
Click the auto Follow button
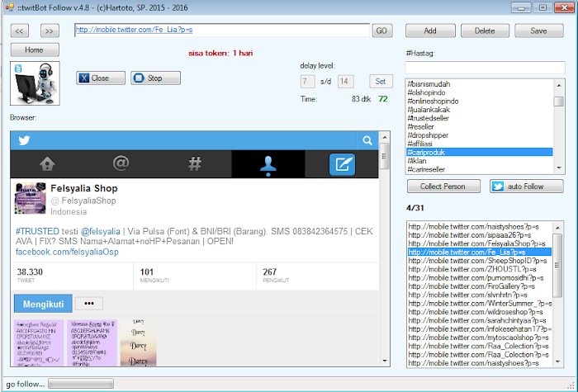[527, 187]
